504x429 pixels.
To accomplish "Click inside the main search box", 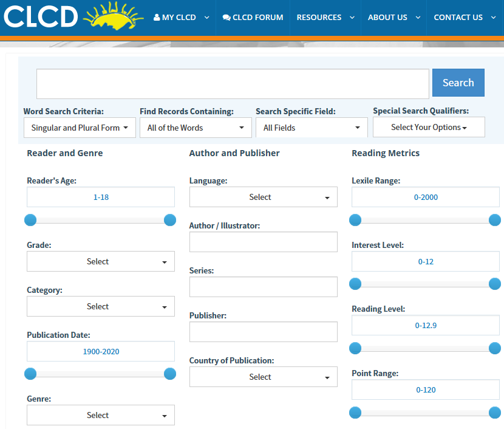I will (x=233, y=83).
